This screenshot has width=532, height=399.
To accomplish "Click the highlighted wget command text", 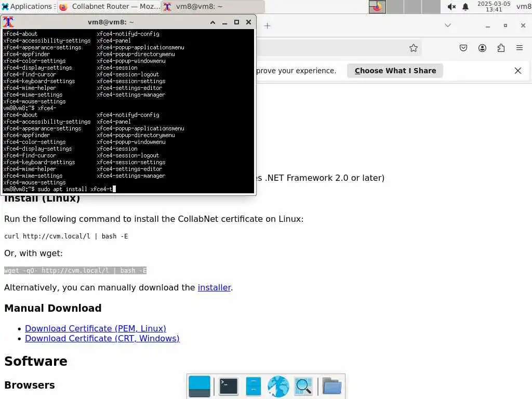I will click(75, 270).
